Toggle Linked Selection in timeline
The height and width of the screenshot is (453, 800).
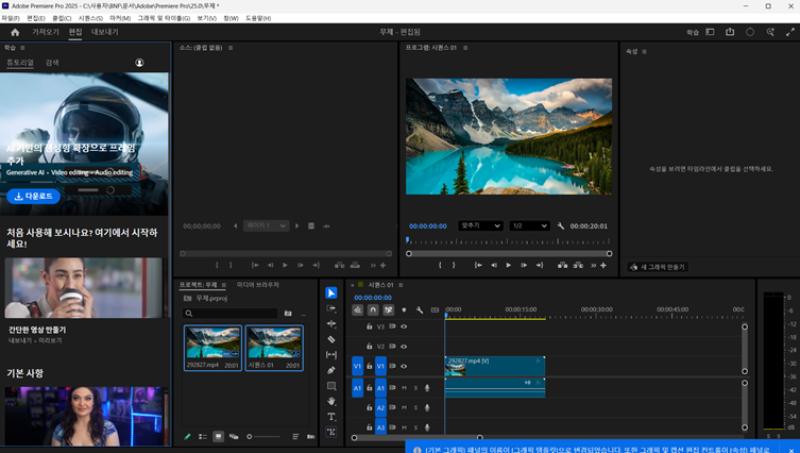[388, 310]
